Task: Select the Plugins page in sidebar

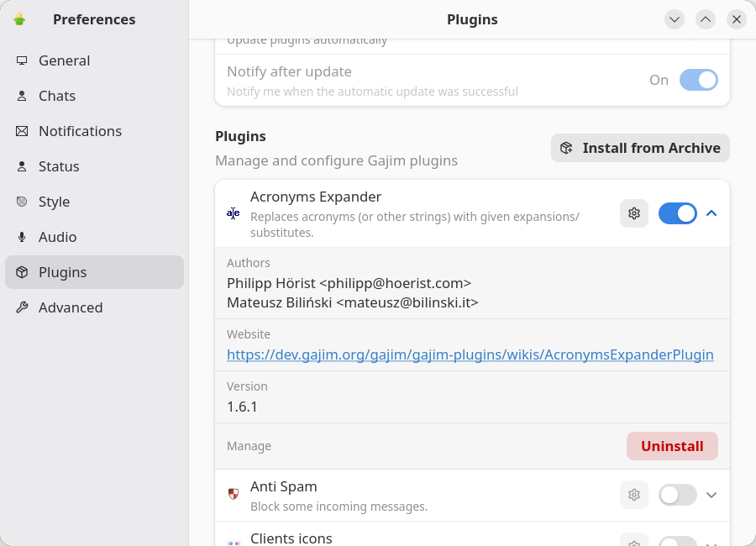Action: point(94,272)
